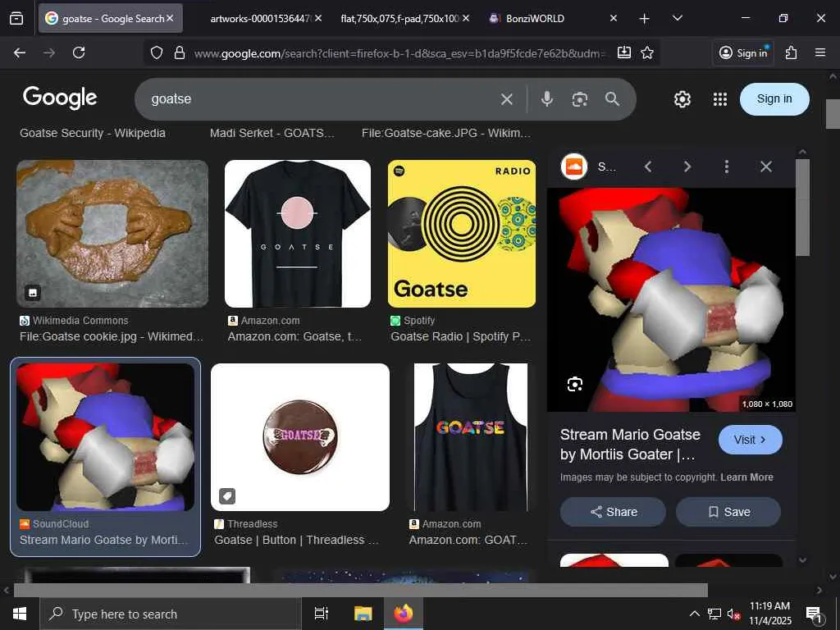Image resolution: width=840 pixels, height=630 pixels.
Task: Click Goatse Security - Wikipedia result title
Action: (x=93, y=133)
